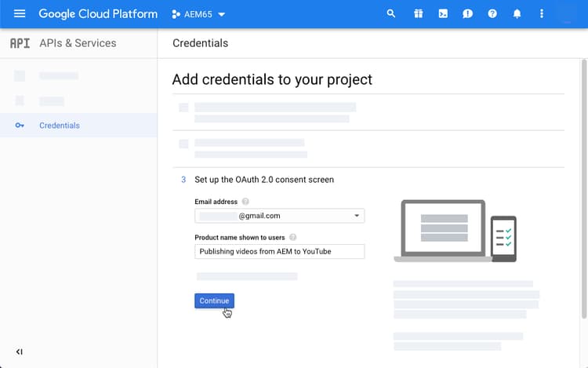Screen dimensions: 588x368
Task: Click the Email address label
Action: point(216,202)
